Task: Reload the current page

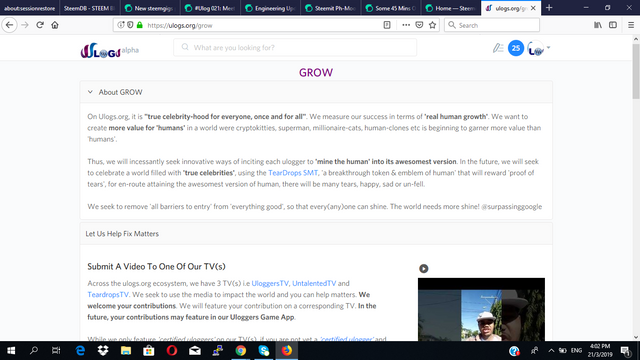Action: [x=40, y=25]
